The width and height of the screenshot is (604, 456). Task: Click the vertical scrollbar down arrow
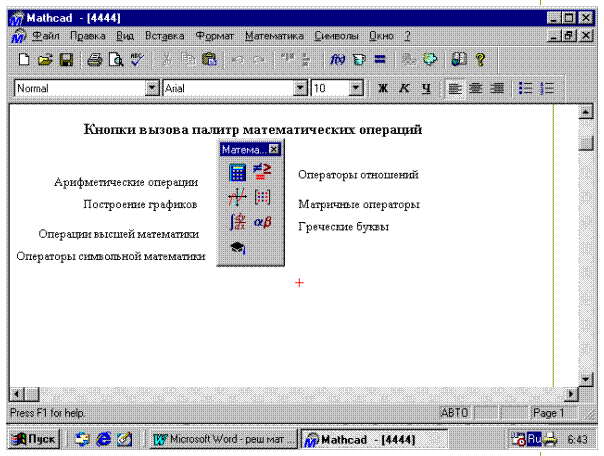pyautogui.click(x=586, y=379)
